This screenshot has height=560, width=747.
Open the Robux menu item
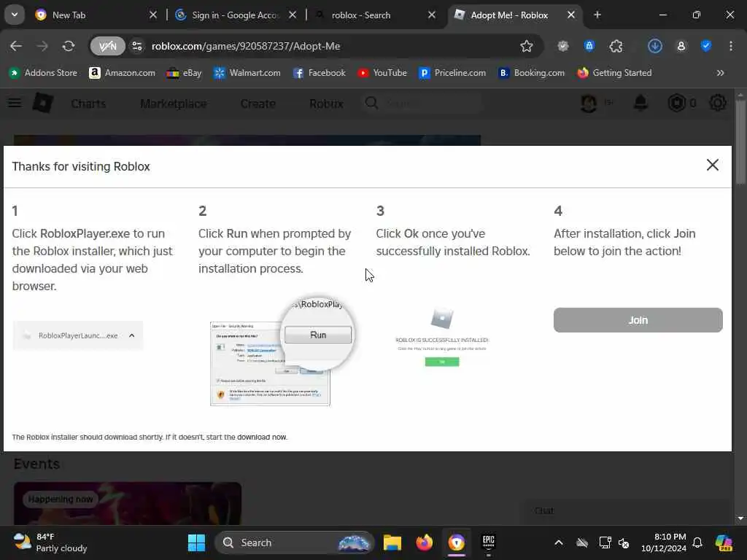[326, 104]
